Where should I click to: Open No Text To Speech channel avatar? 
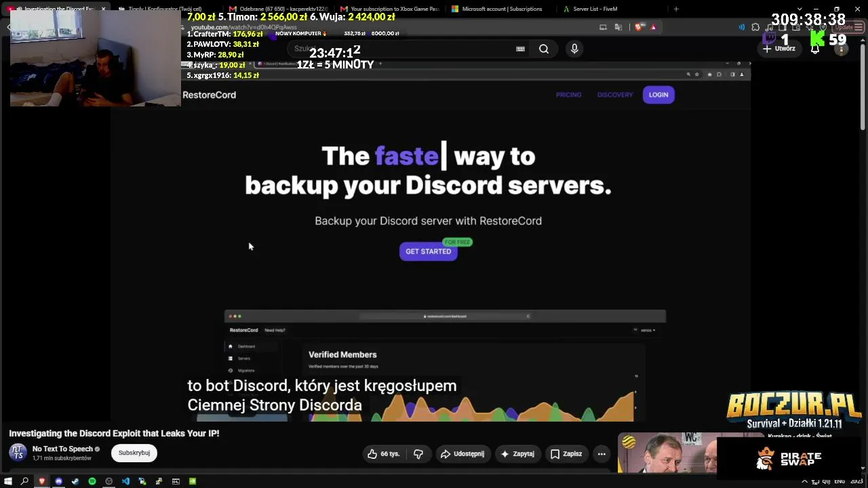(x=18, y=453)
